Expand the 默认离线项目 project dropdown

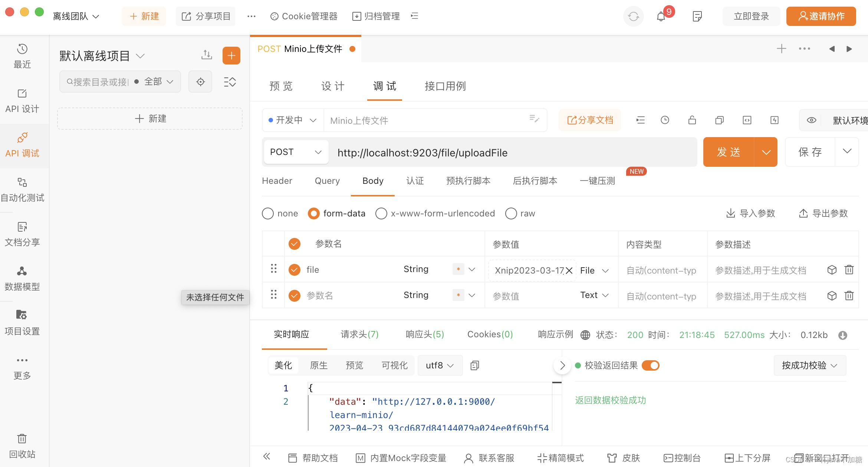(x=102, y=56)
